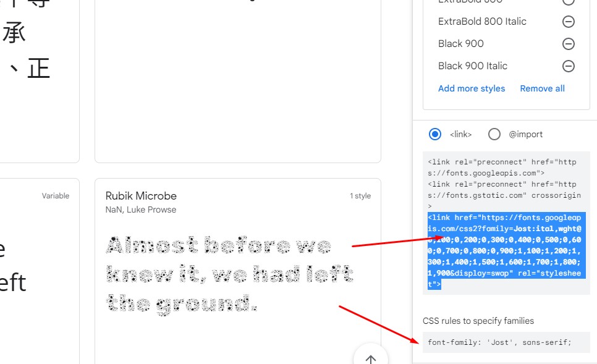Click the highlighted Jost stylesheet link code
597x364 pixels.
(x=506, y=251)
